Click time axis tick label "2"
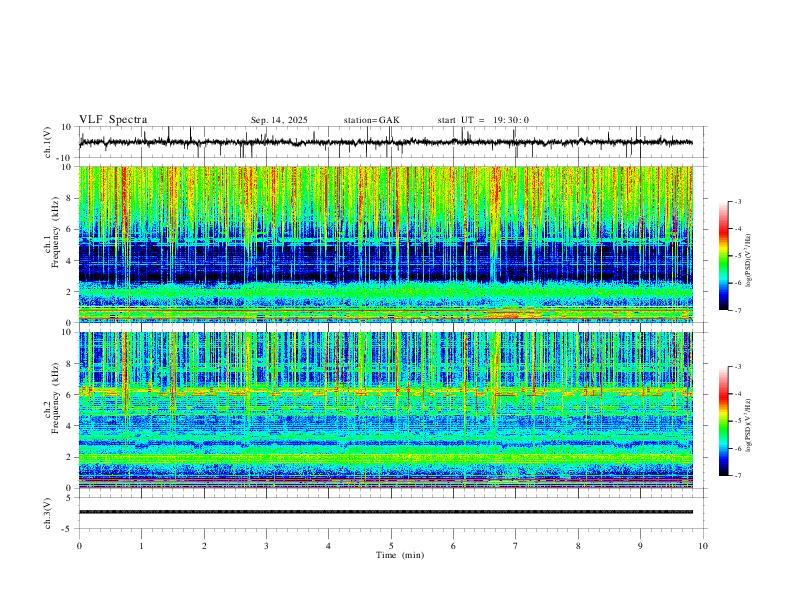The image size is (792, 612). pos(204,546)
